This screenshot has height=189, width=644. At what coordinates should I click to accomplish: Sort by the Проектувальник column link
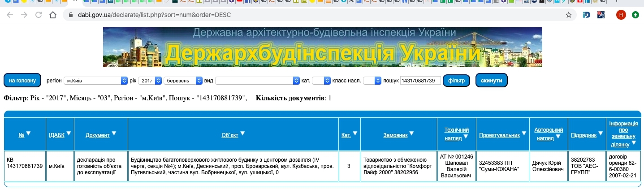[499, 135]
